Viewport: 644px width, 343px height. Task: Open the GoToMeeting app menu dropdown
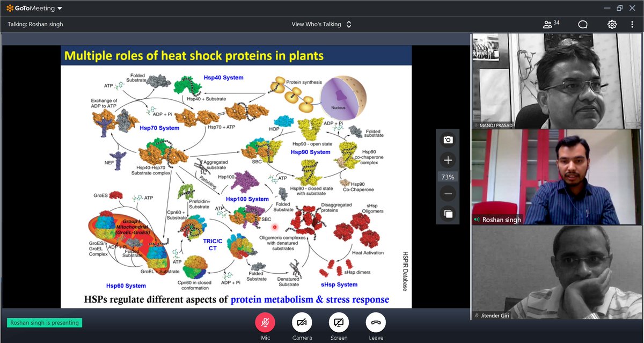(60, 8)
